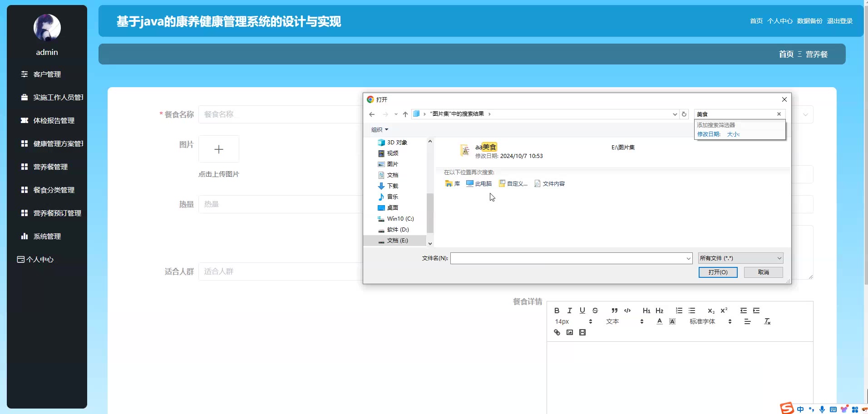This screenshot has height=414, width=868.
Task: Go up one folder level in the dialog
Action: pyautogui.click(x=405, y=114)
